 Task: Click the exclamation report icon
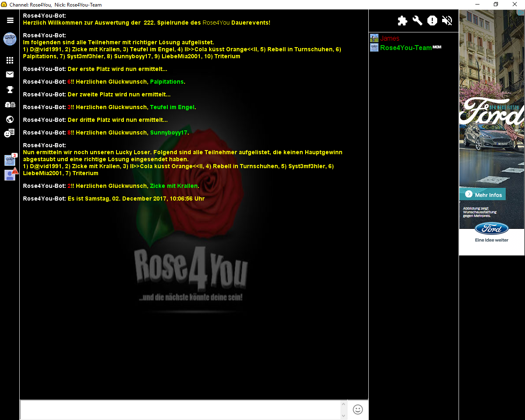point(432,21)
